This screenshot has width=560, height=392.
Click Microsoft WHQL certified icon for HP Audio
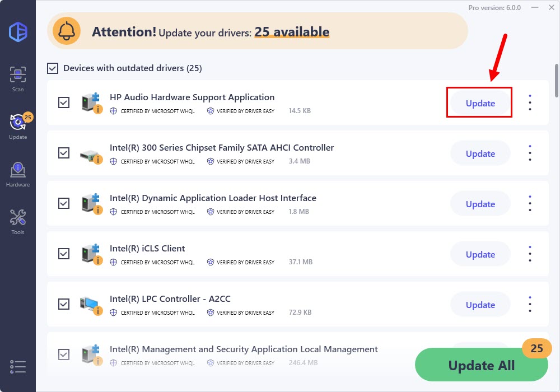(x=113, y=111)
